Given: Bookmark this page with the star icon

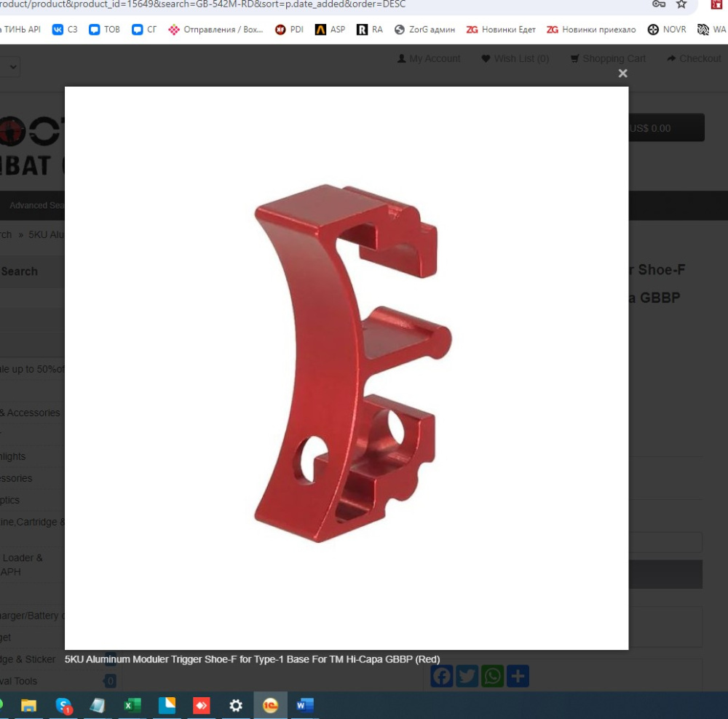Looking at the screenshot, I should 681,4.
